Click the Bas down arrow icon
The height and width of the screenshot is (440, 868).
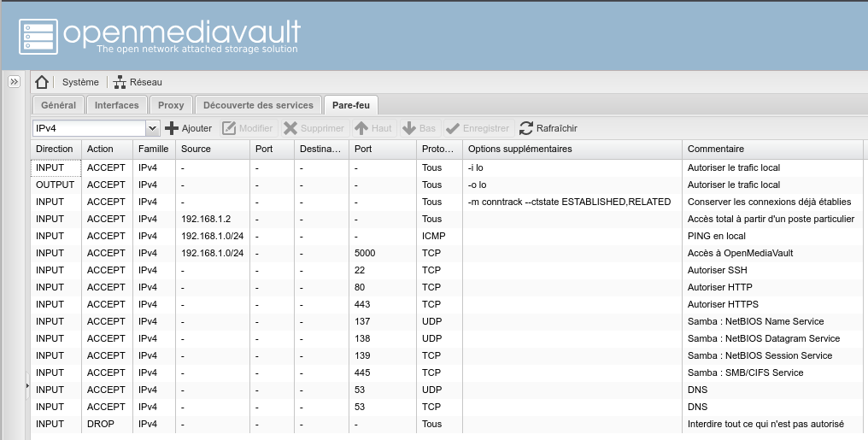[x=409, y=128]
